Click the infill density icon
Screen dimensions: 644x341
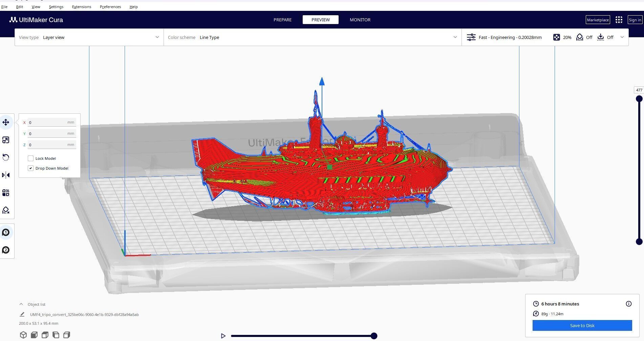(x=556, y=37)
